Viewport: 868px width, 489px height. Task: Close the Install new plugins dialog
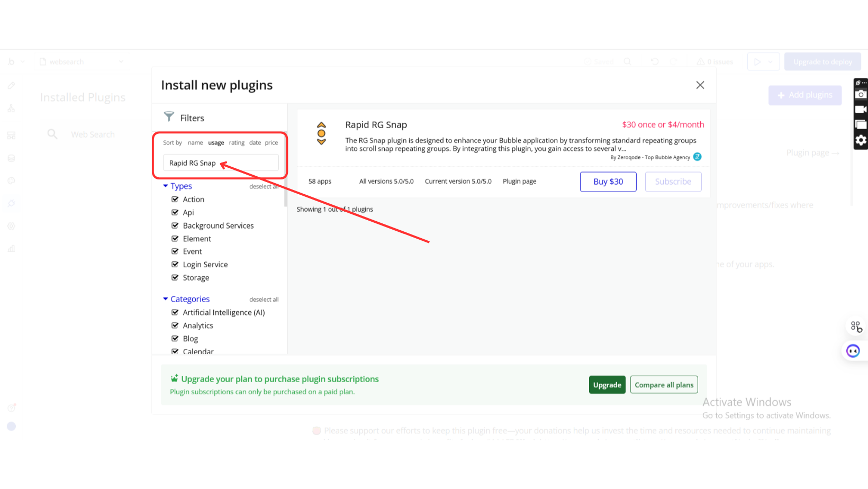(700, 85)
